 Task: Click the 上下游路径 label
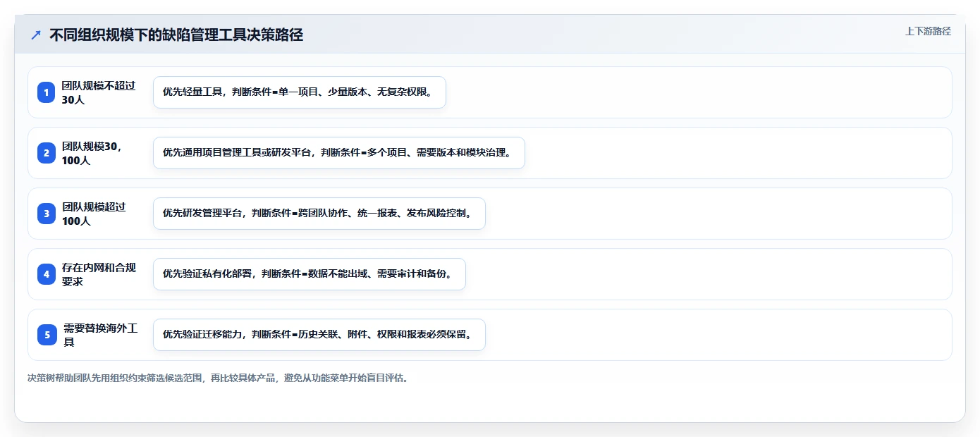click(928, 31)
